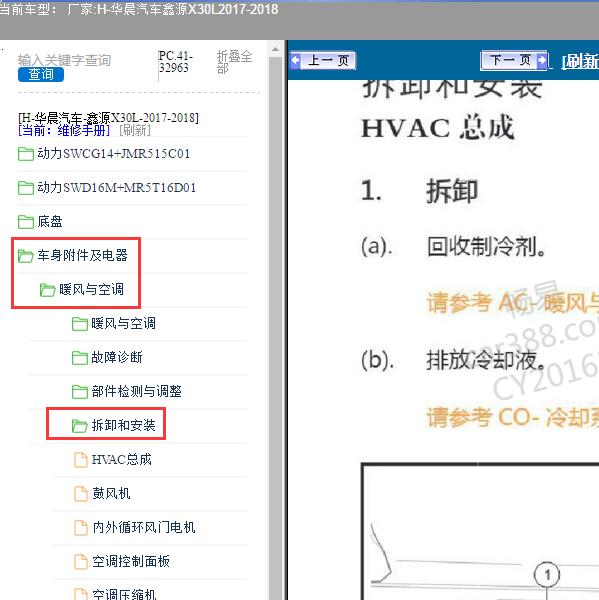Viewport: 599px width, 600px height.
Task: Click the 查询 search button
Action: tap(41, 74)
